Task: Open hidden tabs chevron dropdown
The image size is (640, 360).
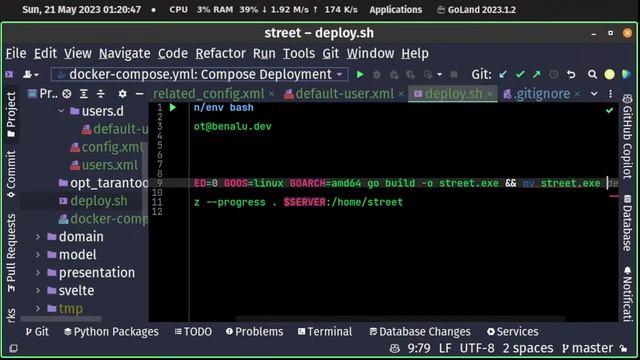Action: (x=594, y=94)
